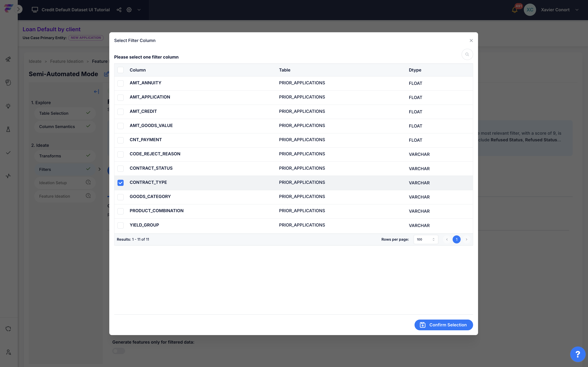The image size is (588, 367).
Task: Expand the Xavier Conort user menu
Action: pos(577,10)
